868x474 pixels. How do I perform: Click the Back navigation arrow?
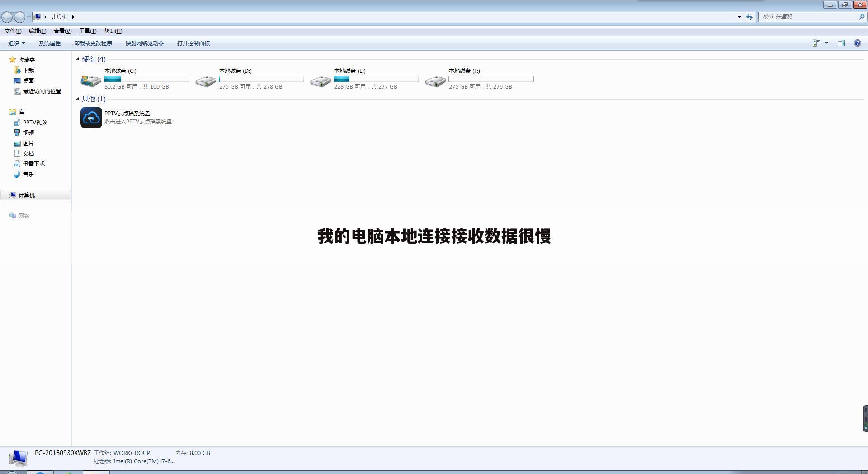coord(7,17)
